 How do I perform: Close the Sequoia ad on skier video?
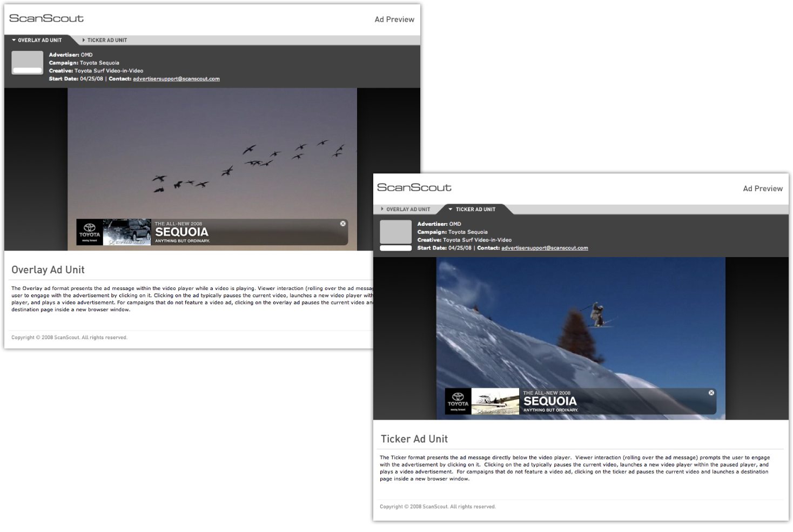pyautogui.click(x=711, y=393)
